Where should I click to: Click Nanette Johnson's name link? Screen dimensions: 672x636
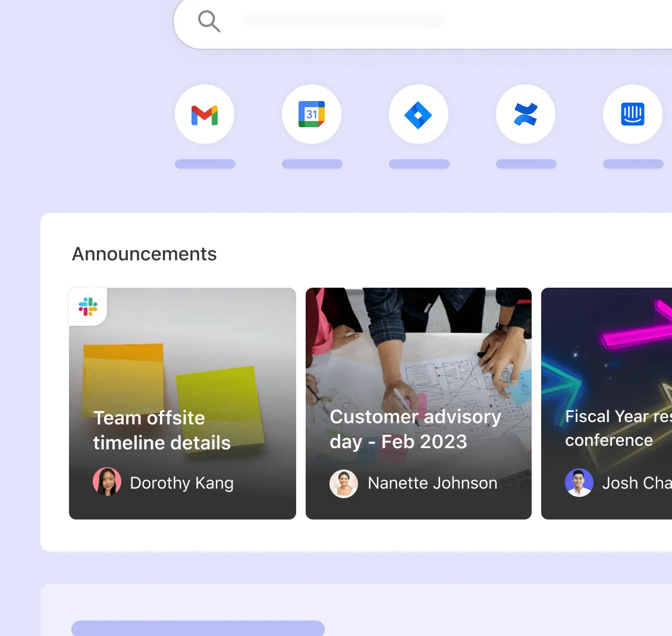[x=432, y=483]
